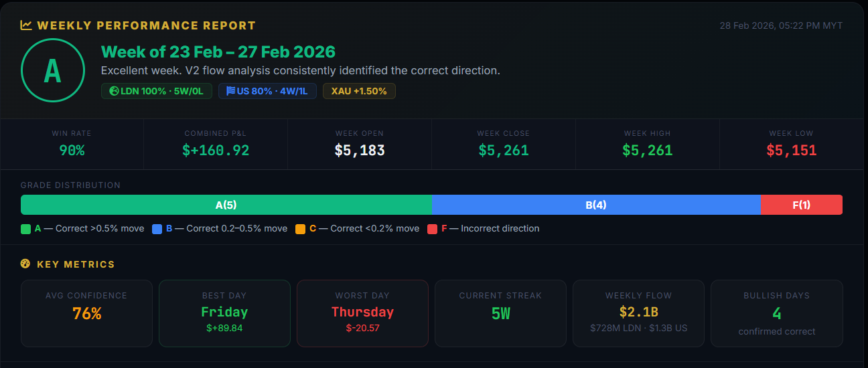
Task: Open the Worst Day Thursday card
Action: coord(362,313)
